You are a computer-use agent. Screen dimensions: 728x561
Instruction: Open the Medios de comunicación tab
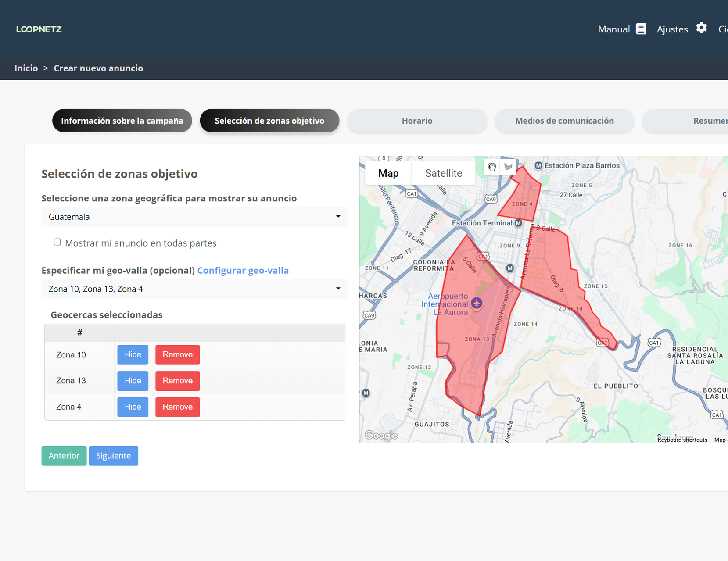(x=564, y=121)
